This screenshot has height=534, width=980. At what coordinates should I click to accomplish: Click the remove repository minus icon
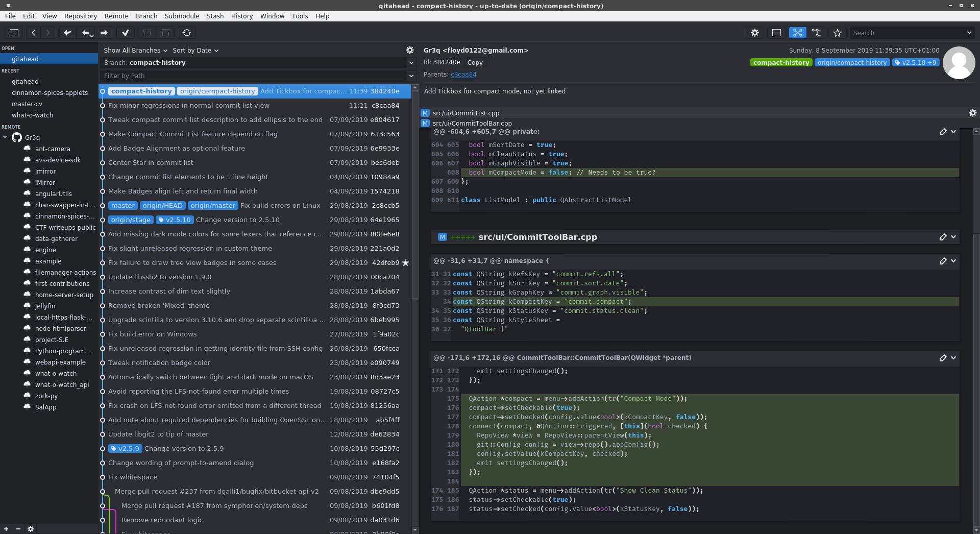coord(18,529)
